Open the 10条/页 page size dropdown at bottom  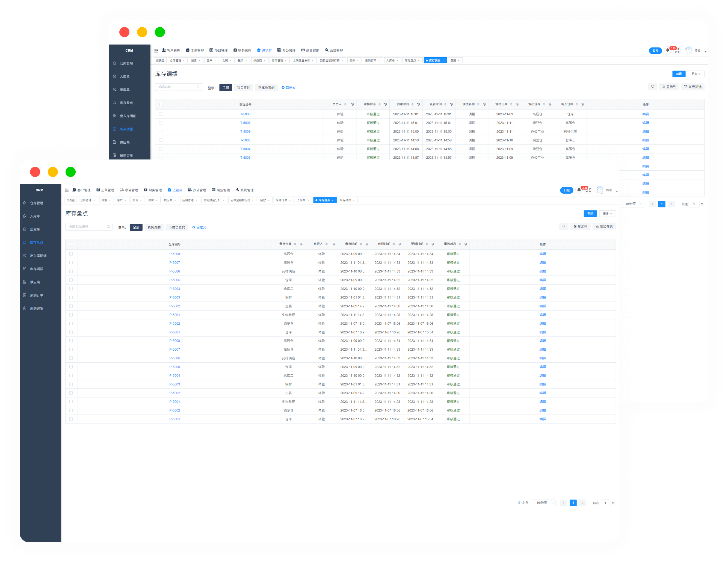click(543, 503)
